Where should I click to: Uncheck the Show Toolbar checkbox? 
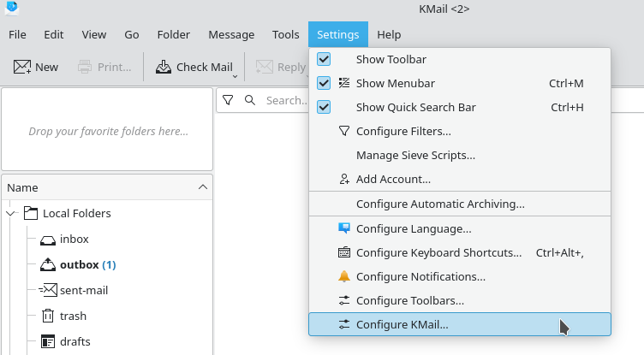(324, 59)
